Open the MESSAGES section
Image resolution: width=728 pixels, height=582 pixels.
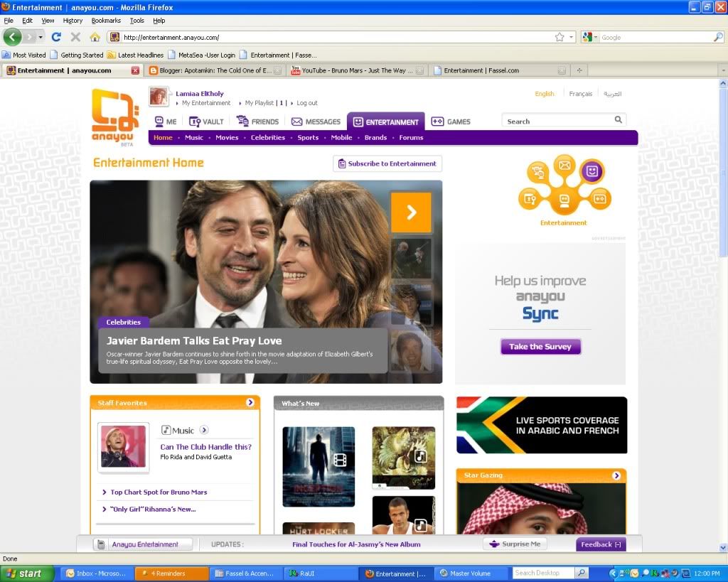[316, 122]
